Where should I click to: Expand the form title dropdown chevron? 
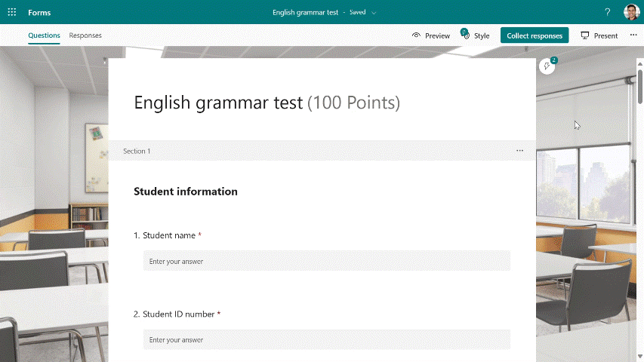(374, 13)
